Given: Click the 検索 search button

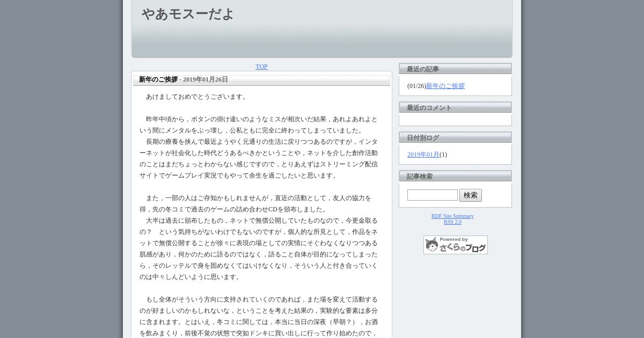Looking at the screenshot, I should click(x=471, y=195).
